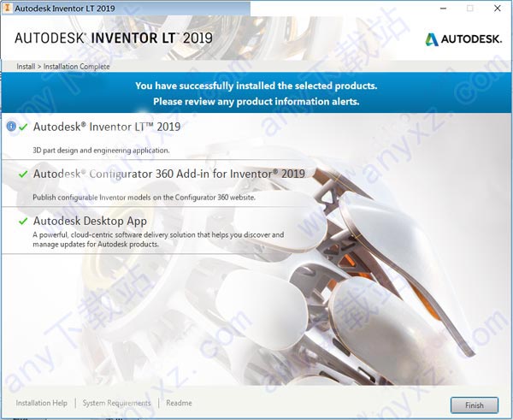This screenshot has width=513, height=420.
Task: Click the AUTODESK INVENTOR LT 2019 header title
Action: point(114,38)
